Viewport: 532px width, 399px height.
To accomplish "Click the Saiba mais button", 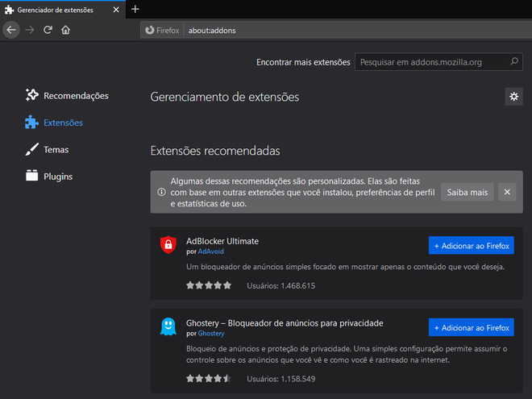I will (x=468, y=192).
